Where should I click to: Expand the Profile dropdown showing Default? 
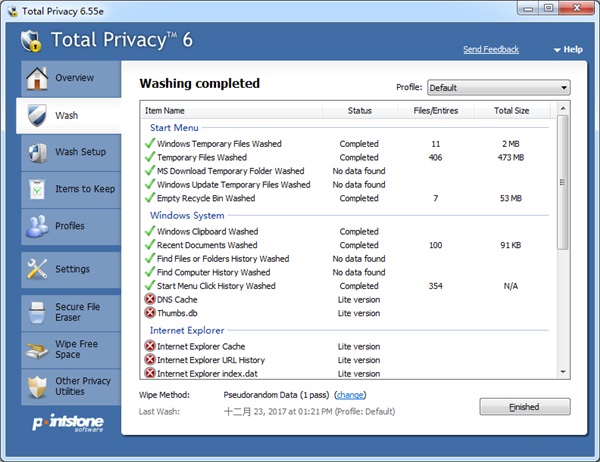pos(498,87)
